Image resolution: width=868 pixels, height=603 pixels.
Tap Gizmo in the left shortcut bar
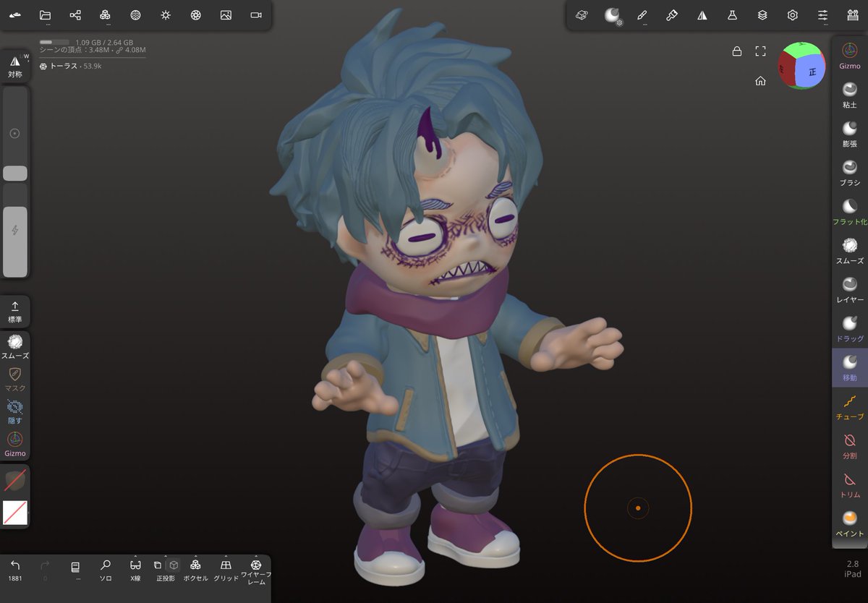pos(15,444)
